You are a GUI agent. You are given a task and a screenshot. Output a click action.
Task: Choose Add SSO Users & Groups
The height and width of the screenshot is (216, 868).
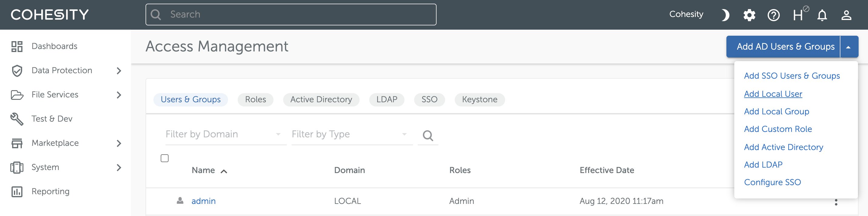coord(792,76)
